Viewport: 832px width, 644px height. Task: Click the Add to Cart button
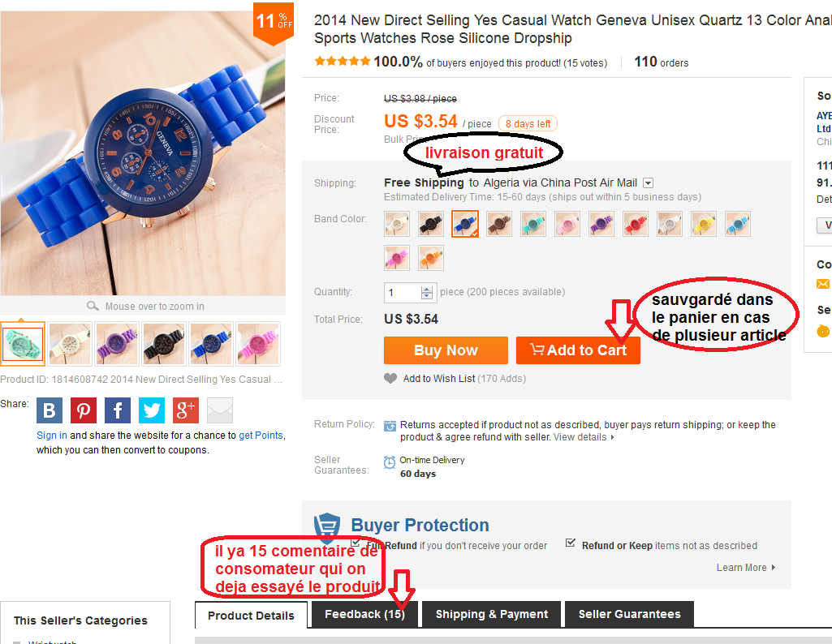point(578,350)
